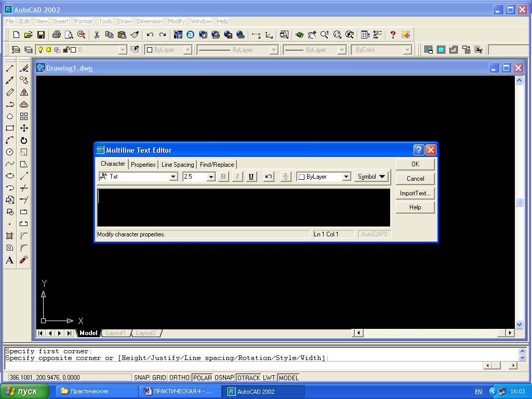
Task: Open the Character tab
Action: point(113,164)
